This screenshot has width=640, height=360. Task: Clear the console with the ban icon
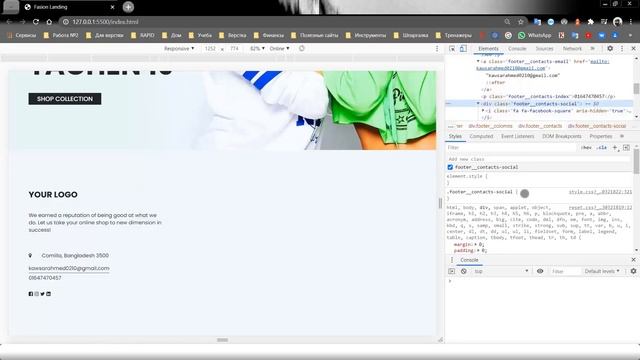[464, 271]
